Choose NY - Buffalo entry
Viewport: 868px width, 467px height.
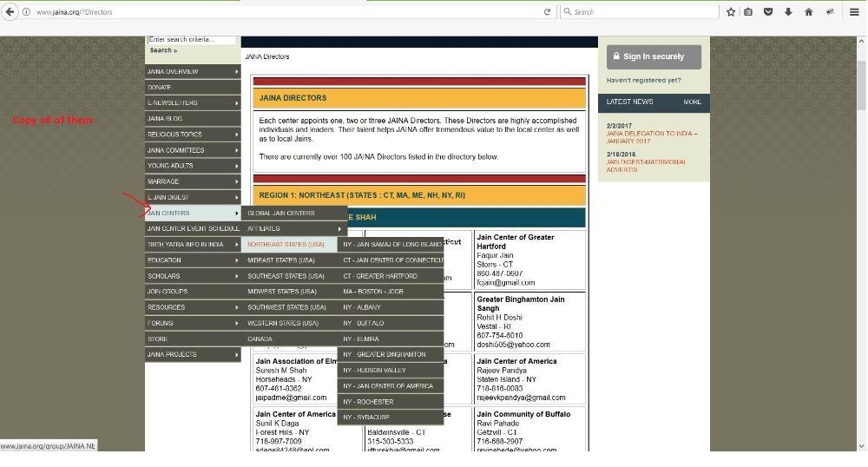pyautogui.click(x=391, y=323)
